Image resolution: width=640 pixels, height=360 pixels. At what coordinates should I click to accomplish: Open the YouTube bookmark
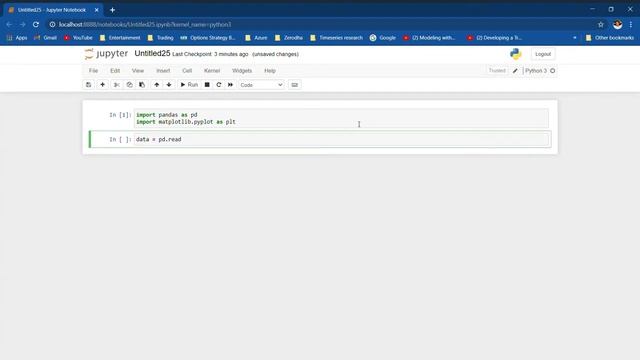[78, 38]
